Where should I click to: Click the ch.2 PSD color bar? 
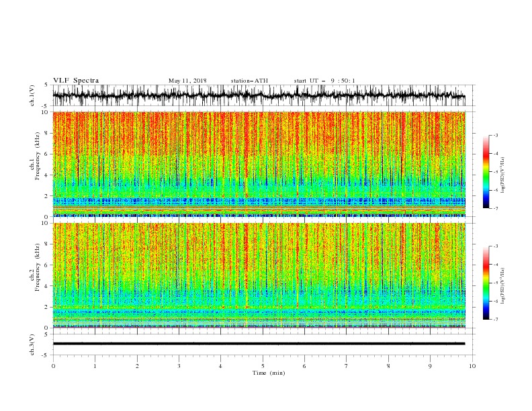(486, 283)
